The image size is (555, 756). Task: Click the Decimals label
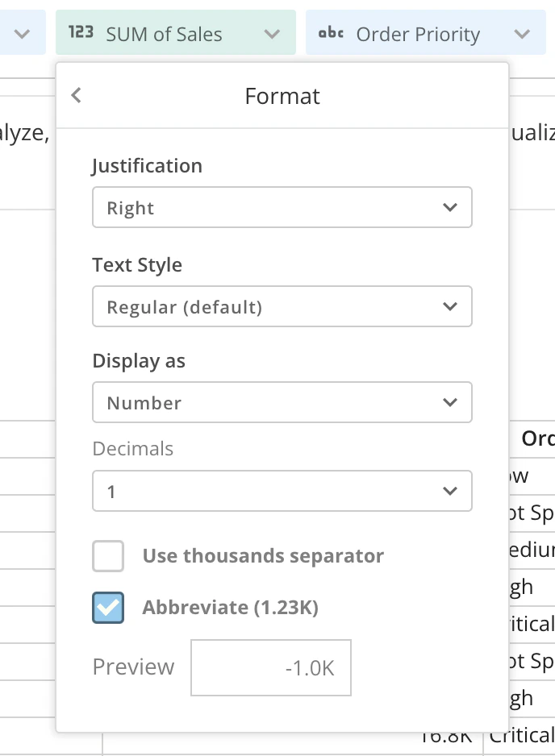tap(133, 448)
